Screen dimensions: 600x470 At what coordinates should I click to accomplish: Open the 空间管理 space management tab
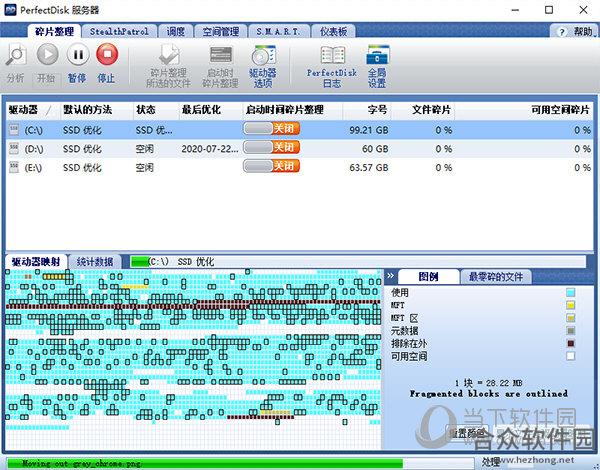[220, 31]
